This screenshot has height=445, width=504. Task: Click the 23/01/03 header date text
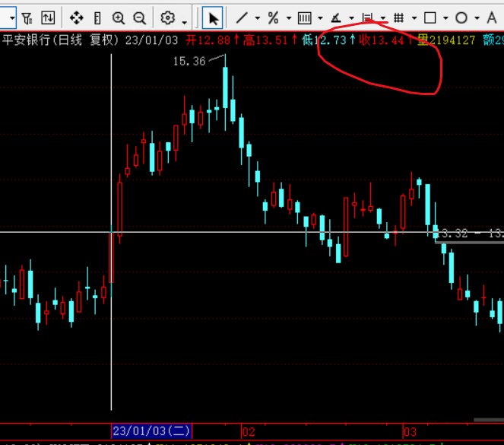pos(151,40)
